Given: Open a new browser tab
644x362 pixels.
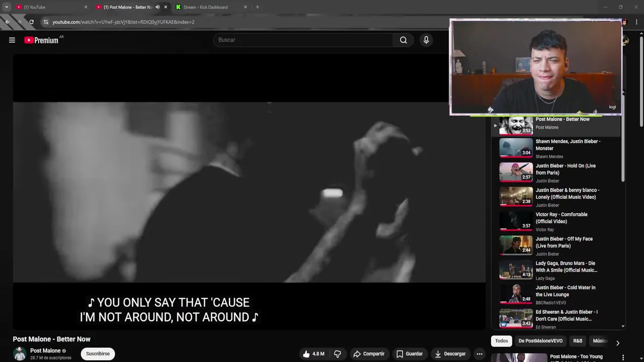Looking at the screenshot, I should tap(257, 7).
